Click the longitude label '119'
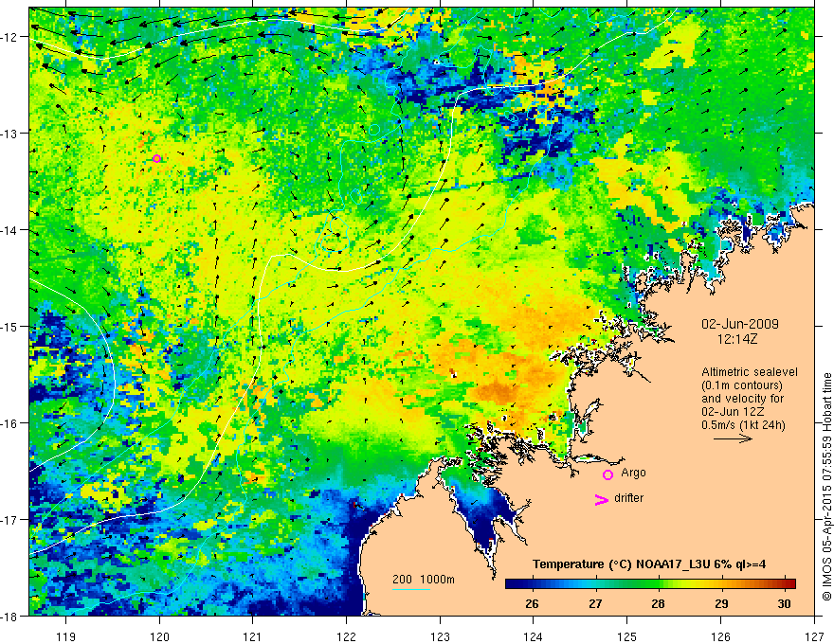The height and width of the screenshot is (644, 834). pyautogui.click(x=66, y=636)
